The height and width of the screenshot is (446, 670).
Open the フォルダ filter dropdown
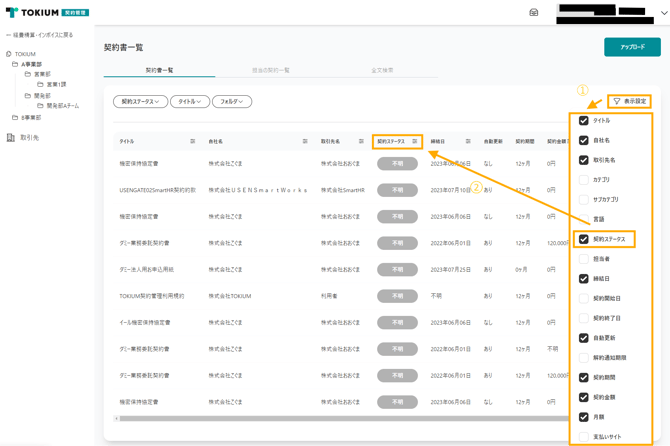point(231,102)
